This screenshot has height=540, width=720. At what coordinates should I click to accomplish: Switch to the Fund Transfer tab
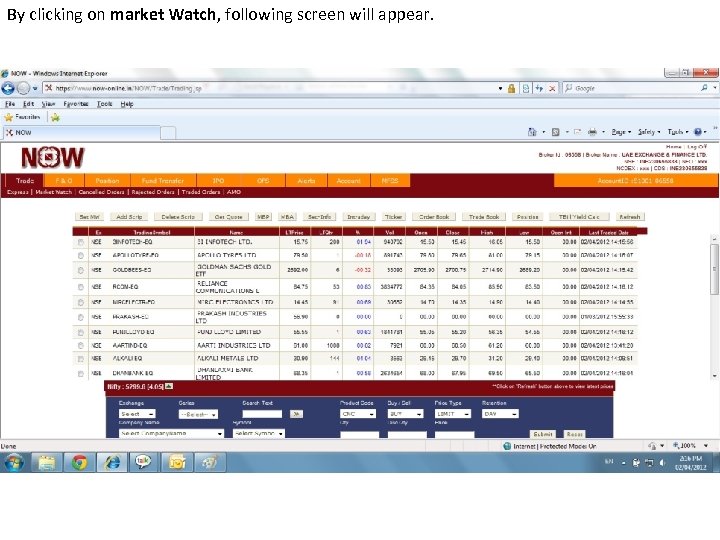pyautogui.click(x=163, y=180)
